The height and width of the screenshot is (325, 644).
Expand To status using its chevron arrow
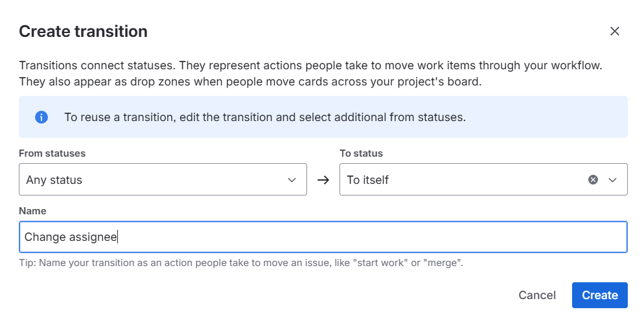click(612, 180)
